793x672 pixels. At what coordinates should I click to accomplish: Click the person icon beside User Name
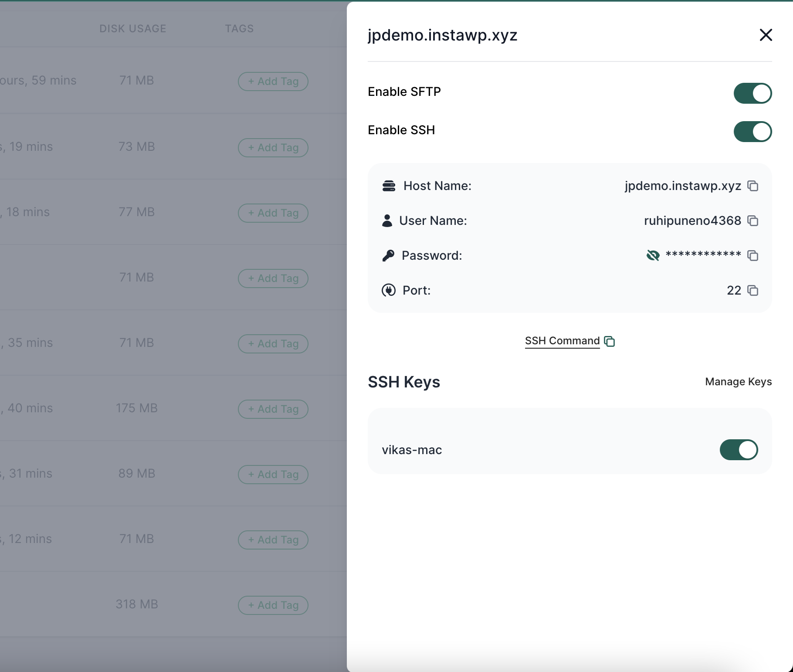[387, 221]
